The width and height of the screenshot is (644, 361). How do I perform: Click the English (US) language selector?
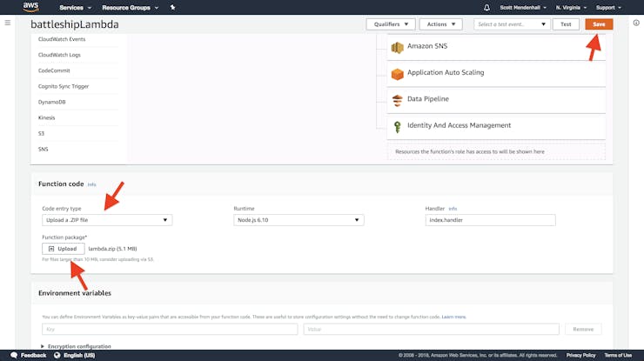click(79, 355)
